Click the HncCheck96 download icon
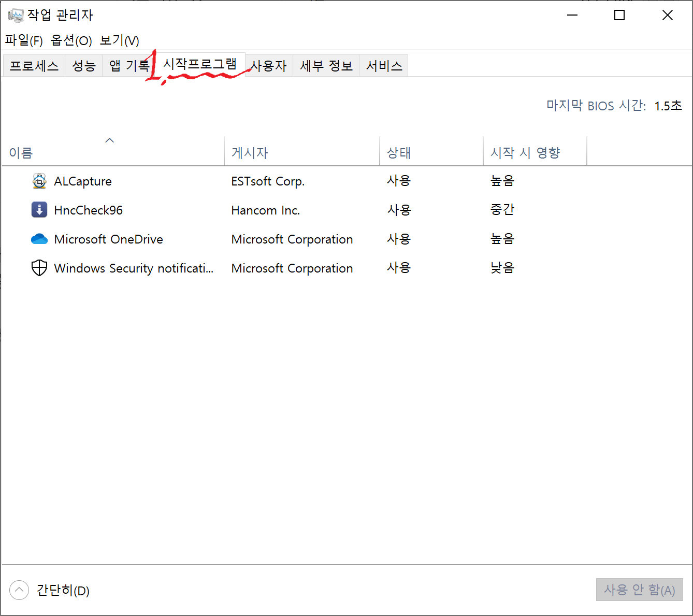This screenshot has height=616, width=693. (x=39, y=210)
